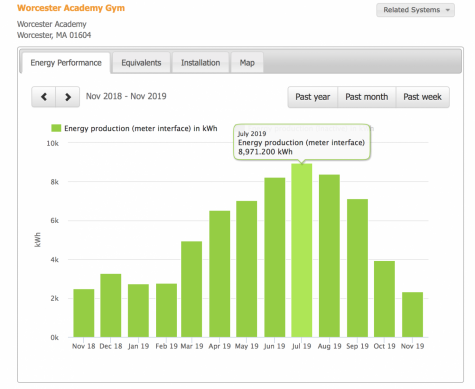This screenshot has height=389, width=475.
Task: Show the Past month range
Action: (x=367, y=97)
